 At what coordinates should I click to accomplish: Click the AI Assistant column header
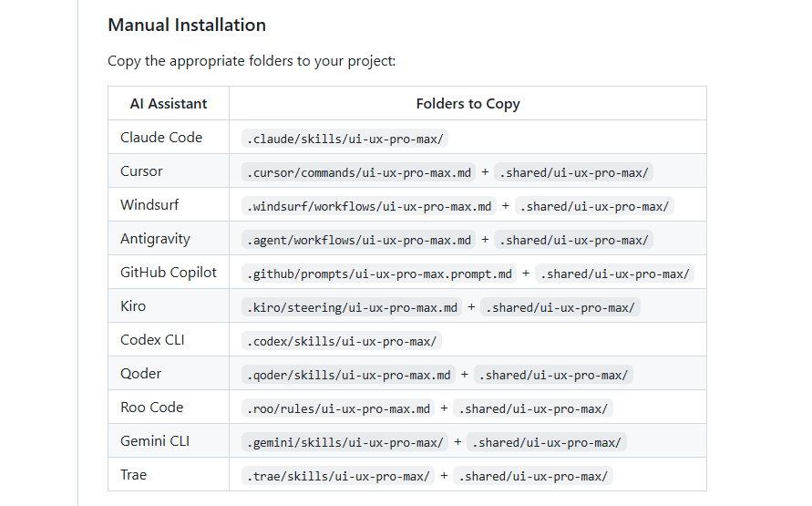point(169,104)
